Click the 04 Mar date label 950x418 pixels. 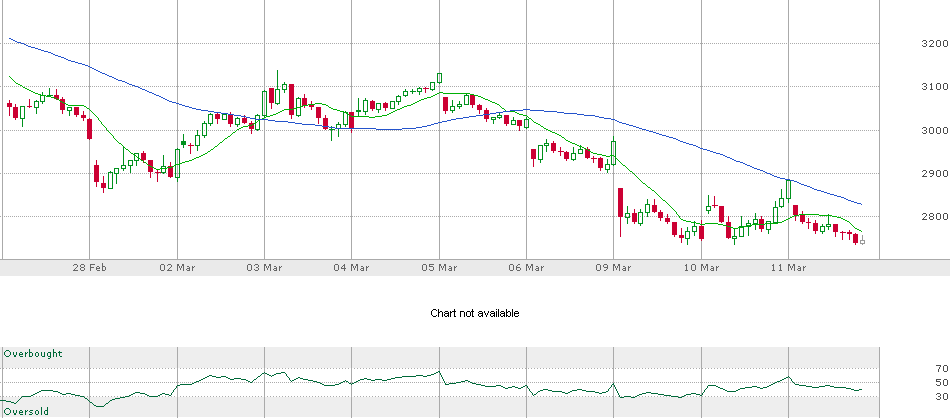click(x=352, y=268)
